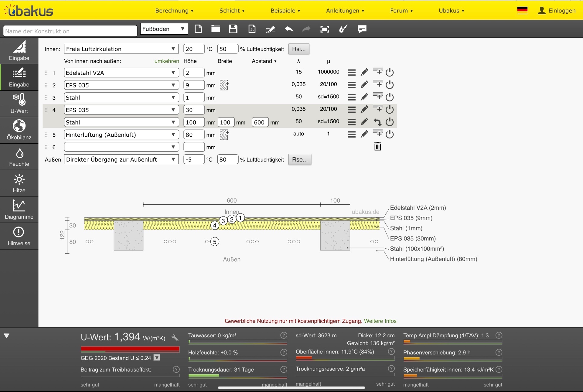Open the Forum menu
This screenshot has height=392, width=583.
point(401,11)
